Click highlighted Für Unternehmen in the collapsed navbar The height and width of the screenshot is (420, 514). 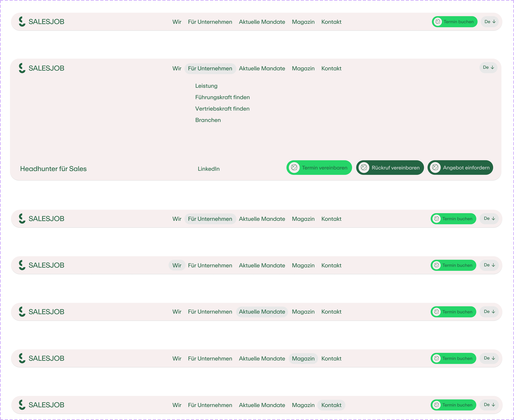coord(210,219)
